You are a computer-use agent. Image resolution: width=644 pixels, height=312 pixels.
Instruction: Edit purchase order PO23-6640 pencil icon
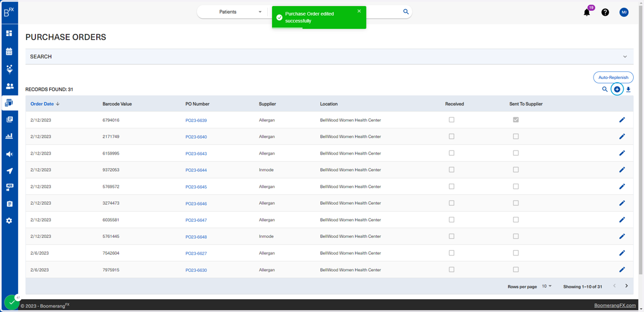[622, 136]
